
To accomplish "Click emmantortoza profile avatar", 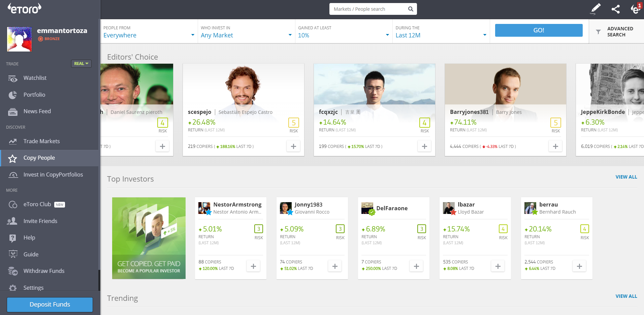I will click(19, 39).
